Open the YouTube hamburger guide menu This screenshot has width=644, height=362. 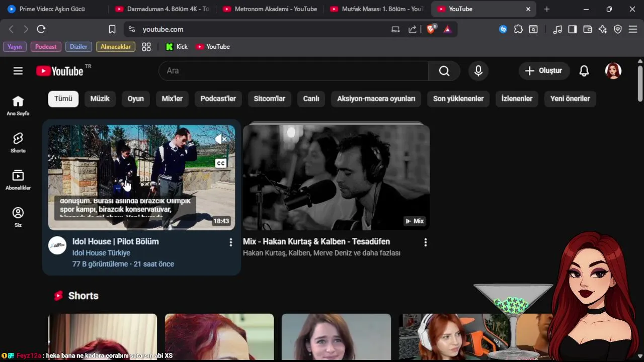(18, 71)
